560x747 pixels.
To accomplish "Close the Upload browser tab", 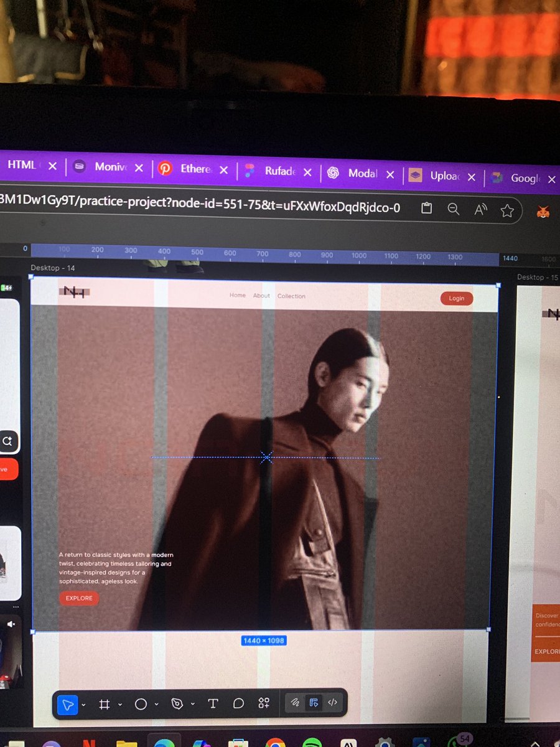I will (x=472, y=177).
